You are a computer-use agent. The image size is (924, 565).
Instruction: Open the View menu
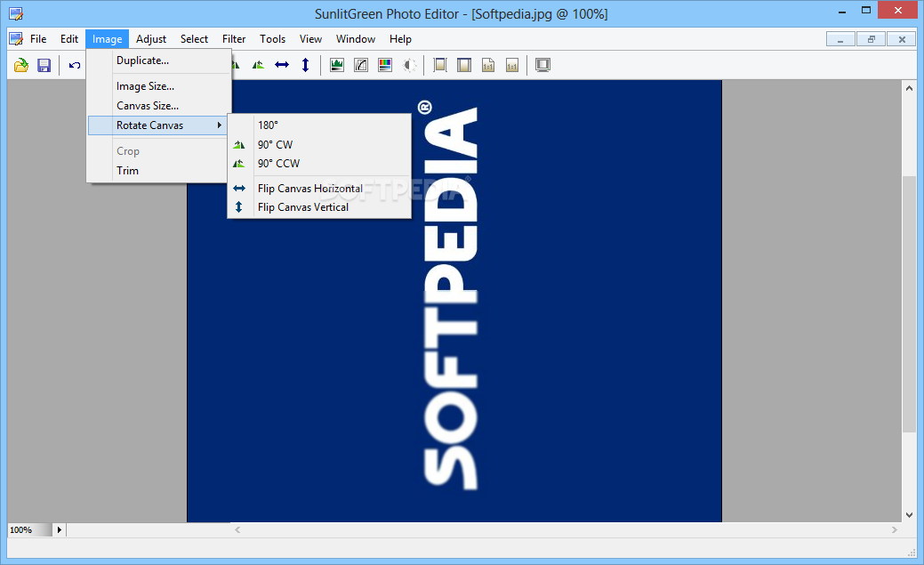tap(310, 39)
